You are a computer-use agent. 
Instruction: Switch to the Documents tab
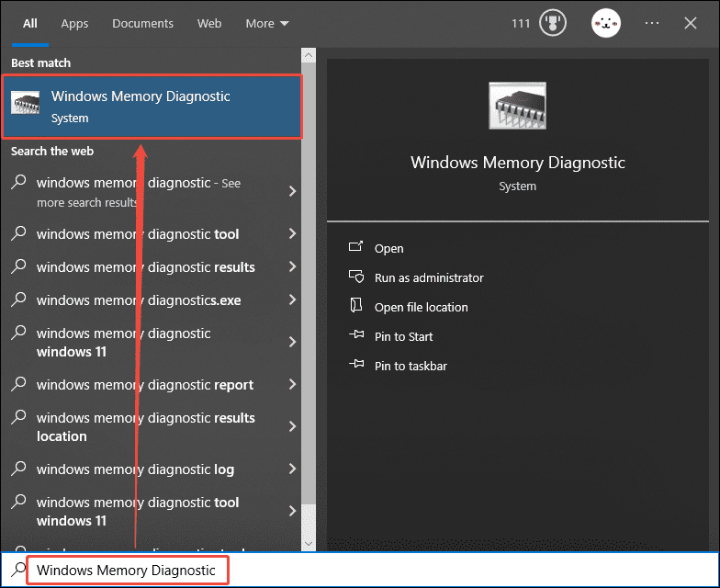143,24
